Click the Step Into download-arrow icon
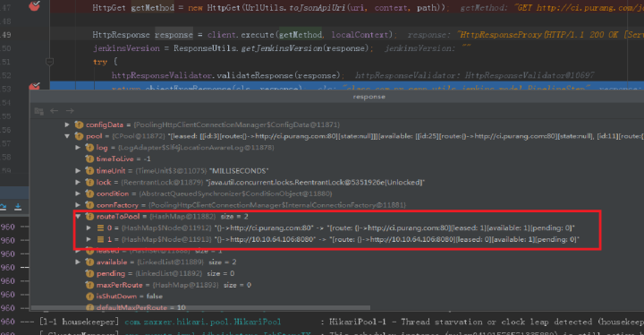The width and height of the screenshot is (644, 335). click(x=18, y=207)
